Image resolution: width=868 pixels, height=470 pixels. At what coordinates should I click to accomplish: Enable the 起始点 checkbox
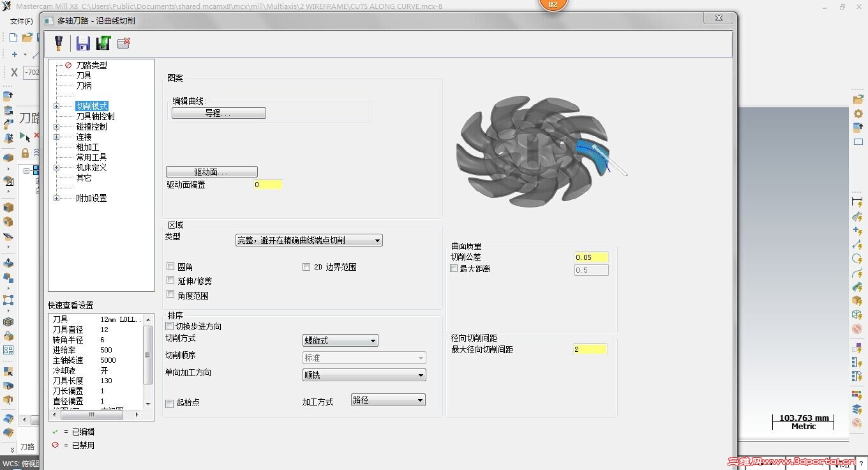point(170,402)
